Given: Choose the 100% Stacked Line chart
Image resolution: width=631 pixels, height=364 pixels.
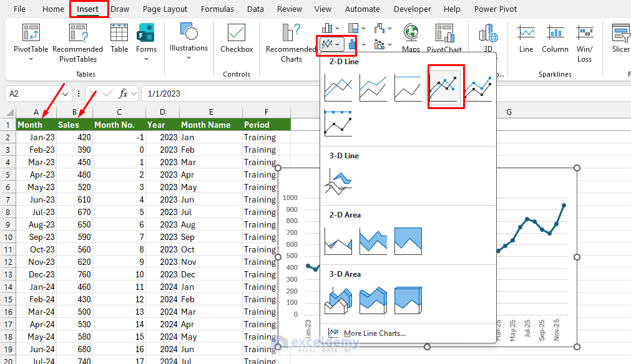Looking at the screenshot, I should pos(408,88).
